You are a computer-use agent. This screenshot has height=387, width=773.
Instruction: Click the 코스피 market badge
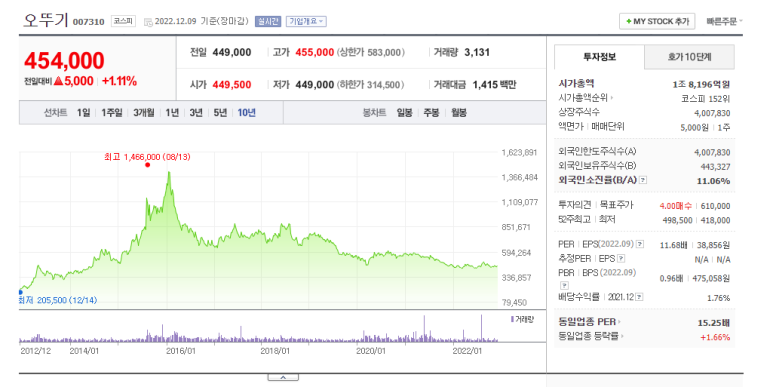click(123, 21)
